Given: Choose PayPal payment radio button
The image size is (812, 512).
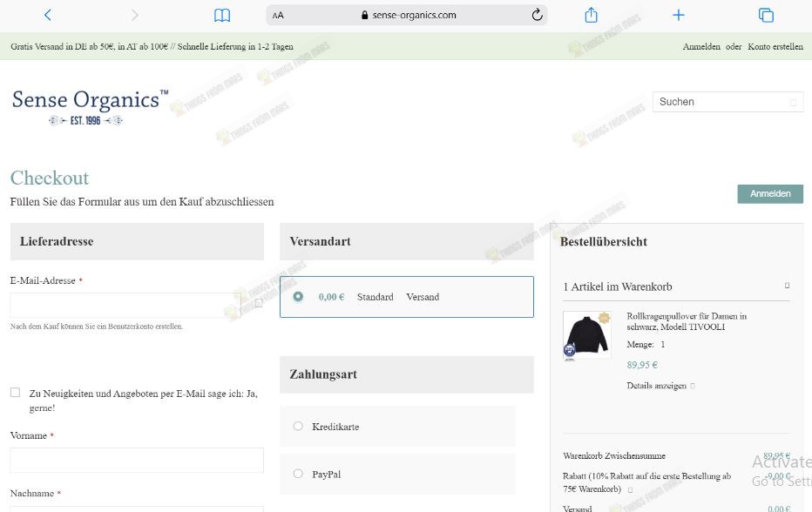Looking at the screenshot, I should [298, 474].
